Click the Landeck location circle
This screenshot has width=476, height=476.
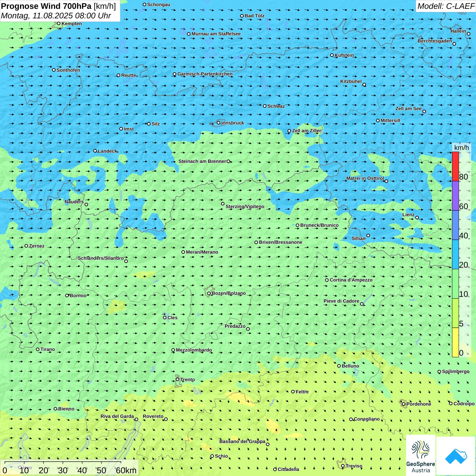pos(95,151)
